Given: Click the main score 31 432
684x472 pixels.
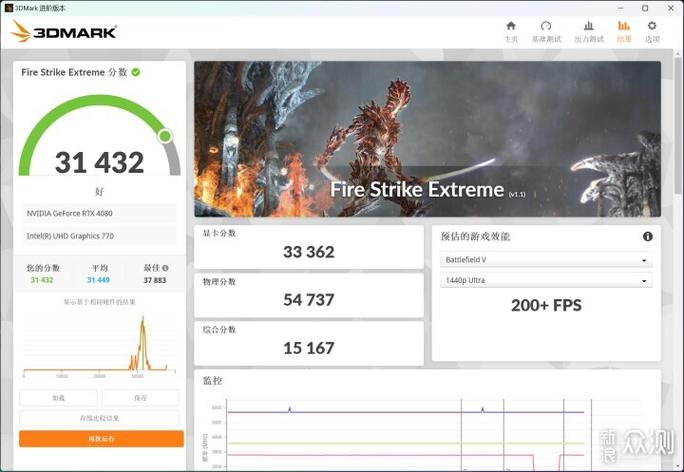Looking at the screenshot, I should (x=99, y=162).
